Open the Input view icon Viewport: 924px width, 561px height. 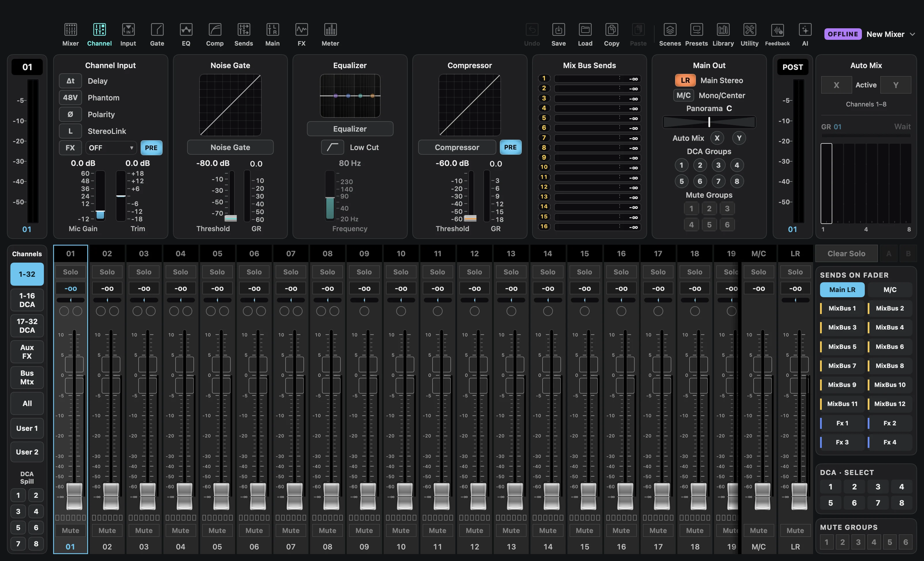(x=128, y=30)
